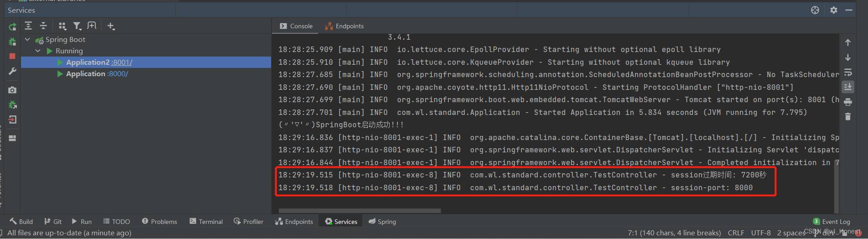Open the Terminal tool window

click(x=206, y=221)
